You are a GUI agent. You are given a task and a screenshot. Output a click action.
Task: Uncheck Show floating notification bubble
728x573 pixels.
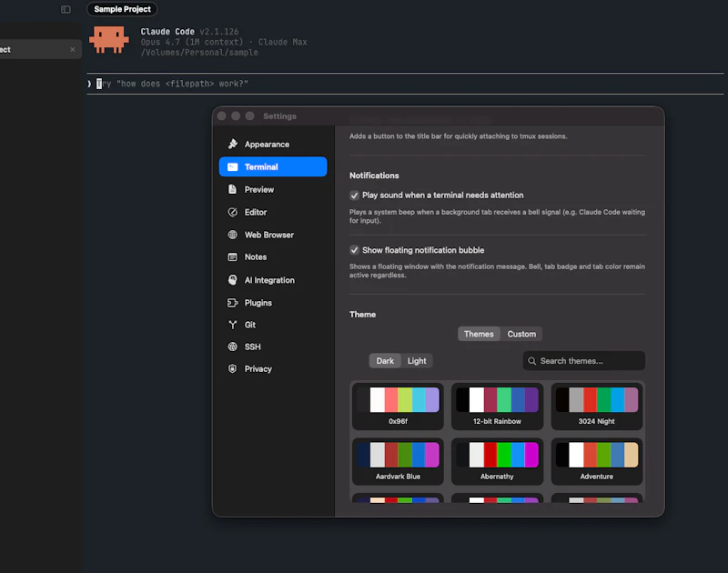(354, 250)
